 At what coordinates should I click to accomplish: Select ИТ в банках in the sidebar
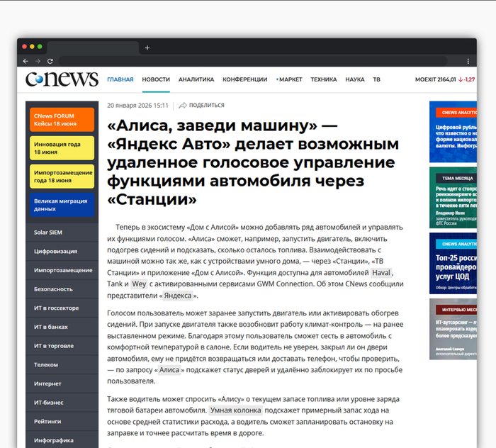(51, 327)
